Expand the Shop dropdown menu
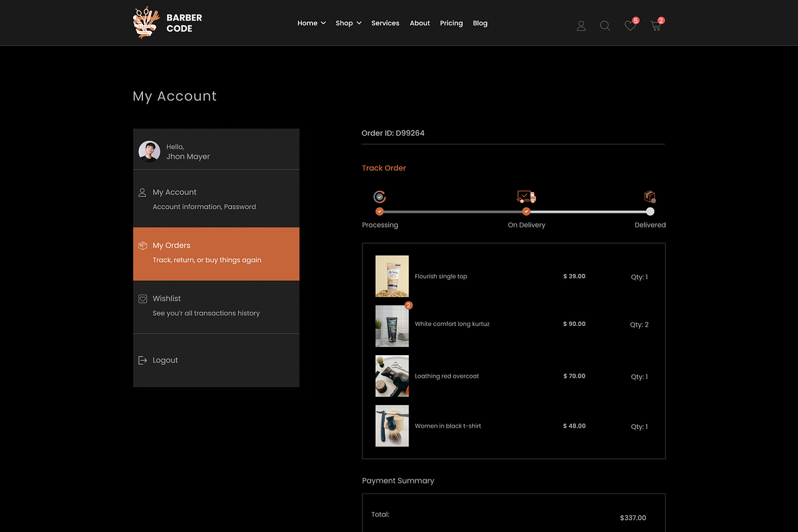 (348, 23)
